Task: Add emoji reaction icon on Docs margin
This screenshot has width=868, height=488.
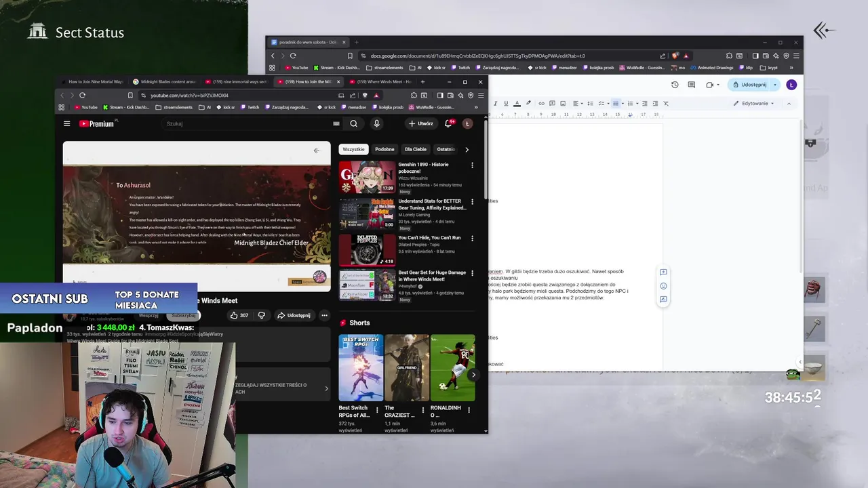Action: coord(663,286)
